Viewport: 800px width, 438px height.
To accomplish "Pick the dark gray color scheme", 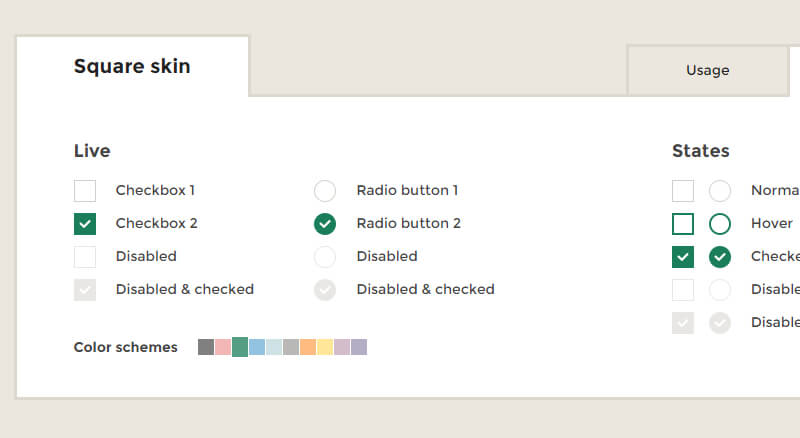I will tap(206, 347).
